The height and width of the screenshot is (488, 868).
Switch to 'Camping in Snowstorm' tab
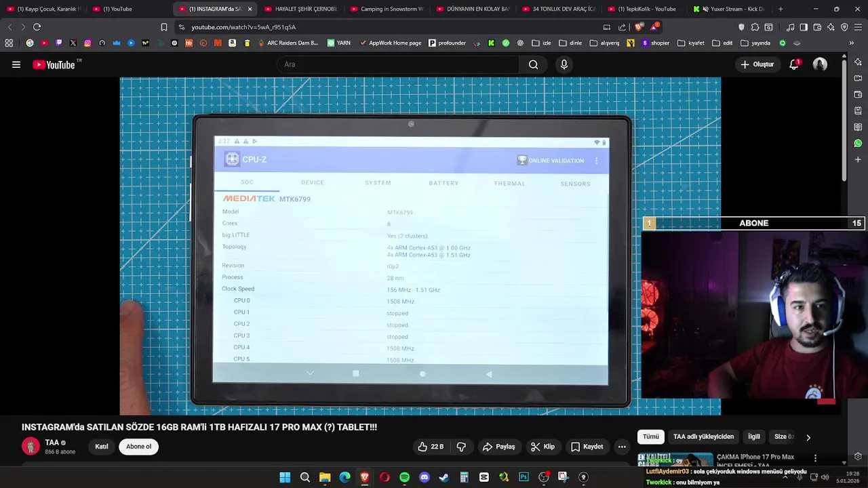tap(386, 9)
